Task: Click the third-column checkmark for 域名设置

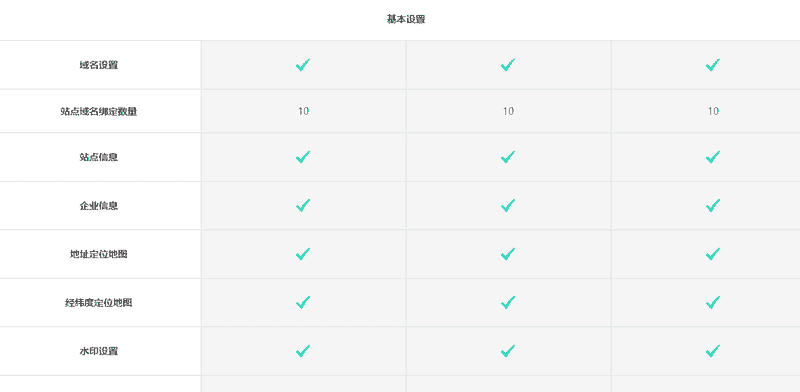Action: 713,65
